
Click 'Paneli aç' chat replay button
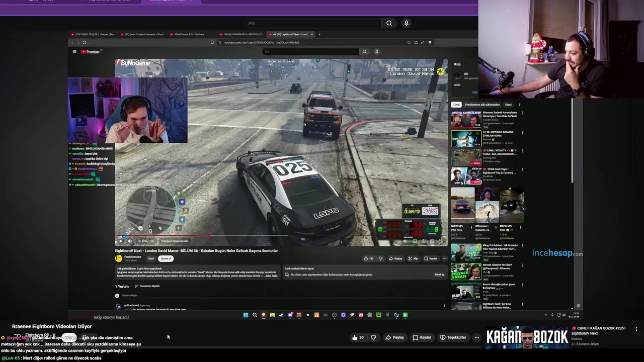point(439,275)
